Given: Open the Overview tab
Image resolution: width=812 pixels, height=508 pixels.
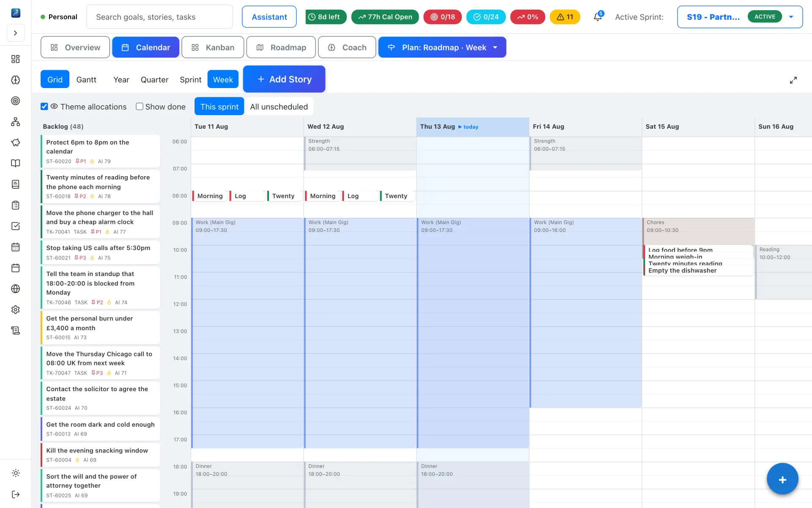Looking at the screenshot, I should tap(75, 47).
